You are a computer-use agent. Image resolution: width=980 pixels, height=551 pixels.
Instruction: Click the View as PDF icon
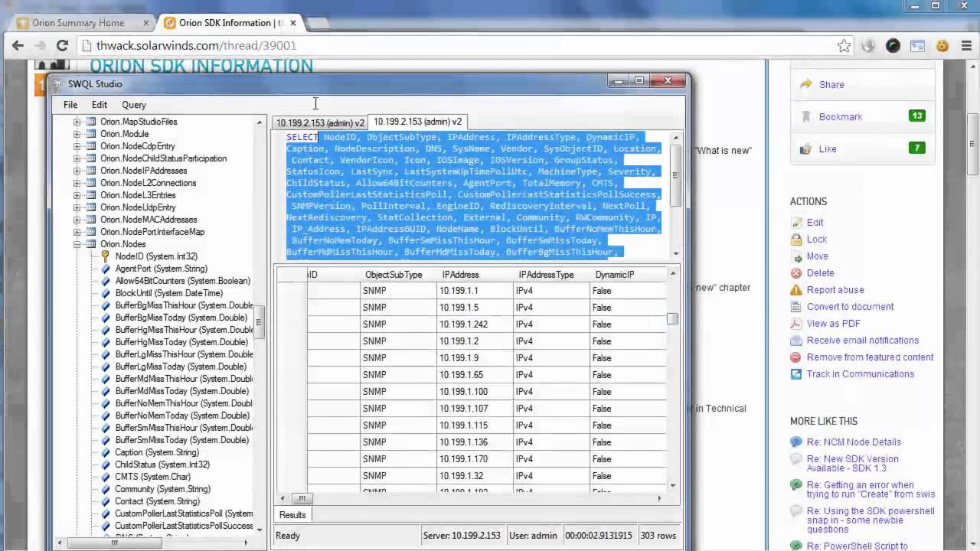click(x=796, y=324)
